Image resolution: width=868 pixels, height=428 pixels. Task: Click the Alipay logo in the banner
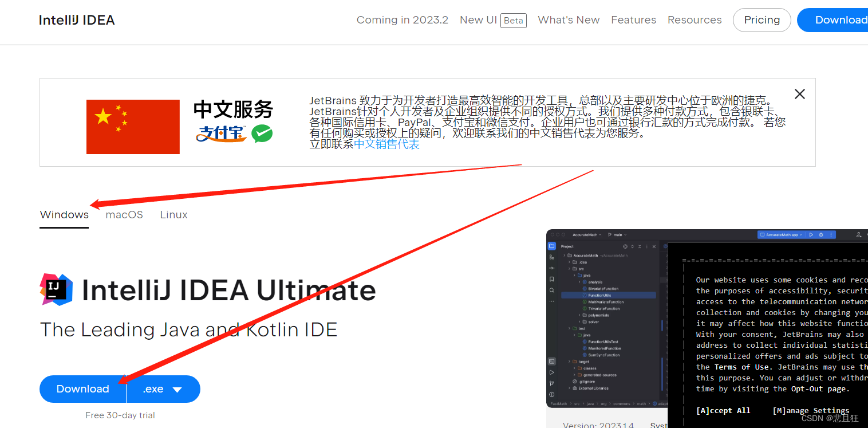tap(221, 133)
